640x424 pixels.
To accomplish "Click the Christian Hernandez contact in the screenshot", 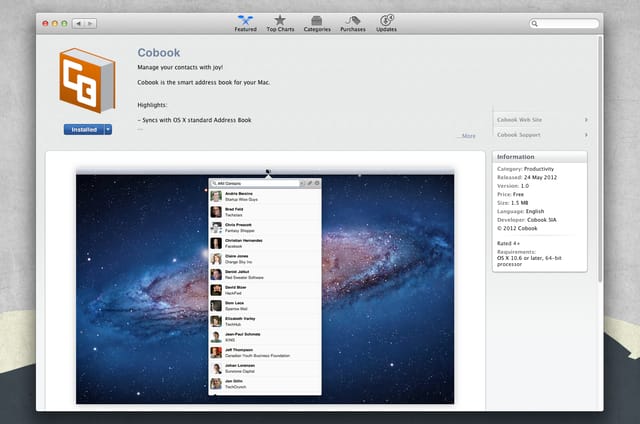I will pyautogui.click(x=265, y=243).
